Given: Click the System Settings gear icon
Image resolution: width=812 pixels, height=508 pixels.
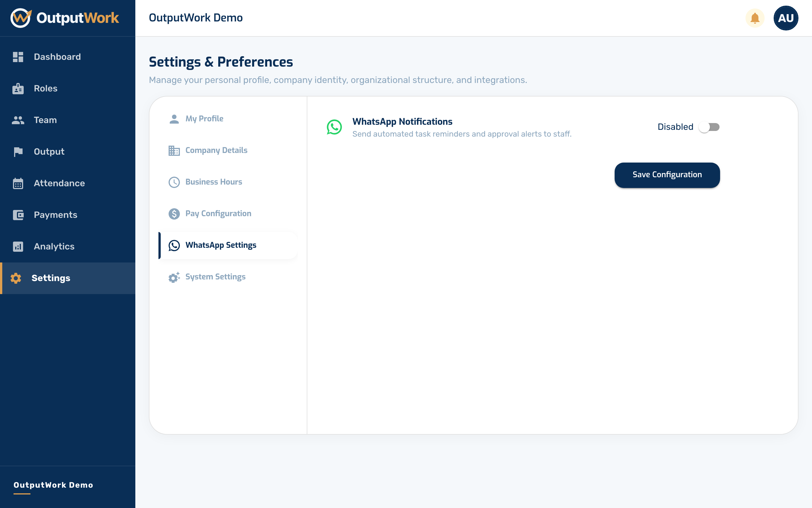Looking at the screenshot, I should tap(174, 277).
